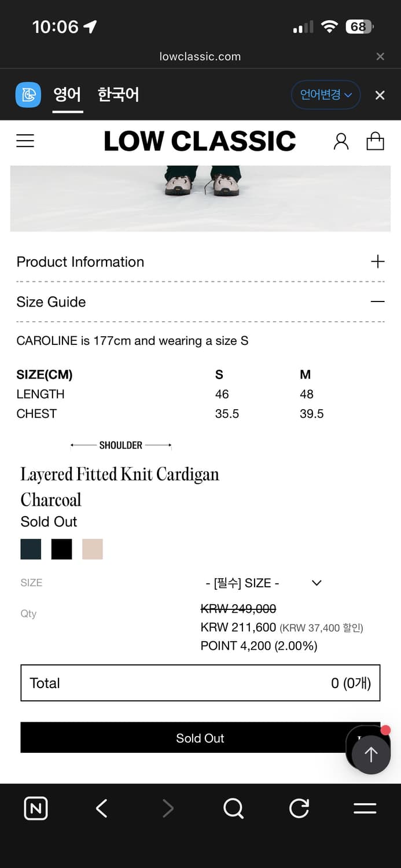Open the toolbar menu icon bottom right
Viewport: 401px width, 868px height.
365,808
